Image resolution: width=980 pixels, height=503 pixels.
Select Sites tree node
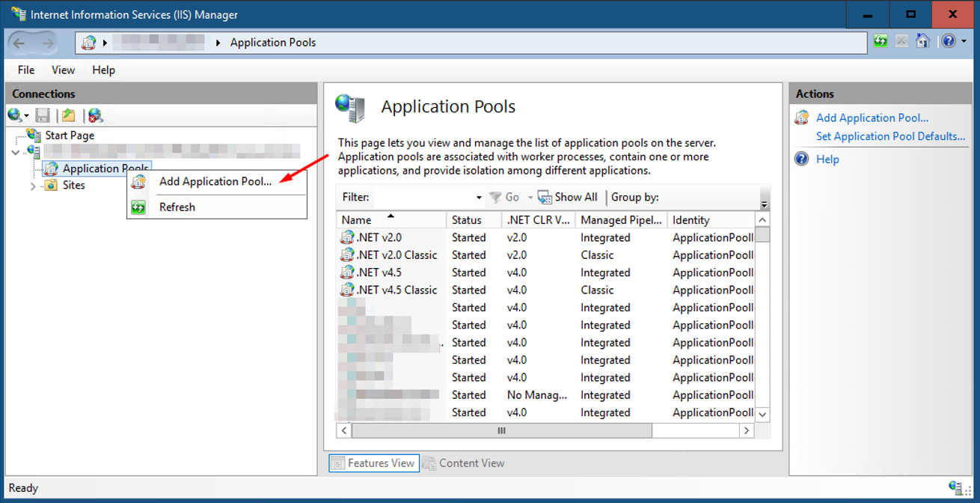[x=74, y=186]
